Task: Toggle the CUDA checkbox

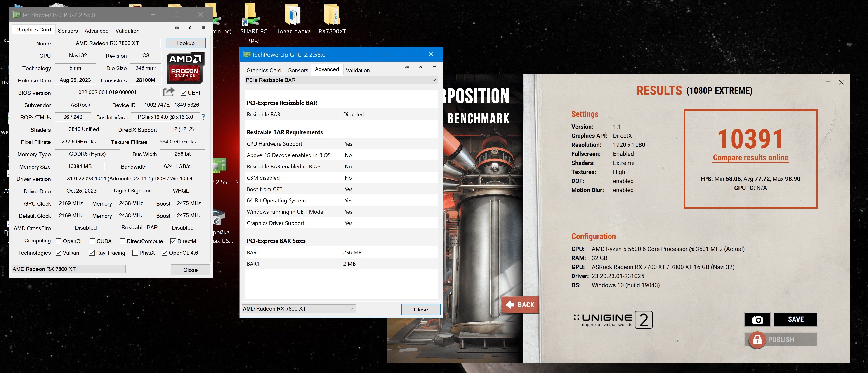Action: (92, 241)
